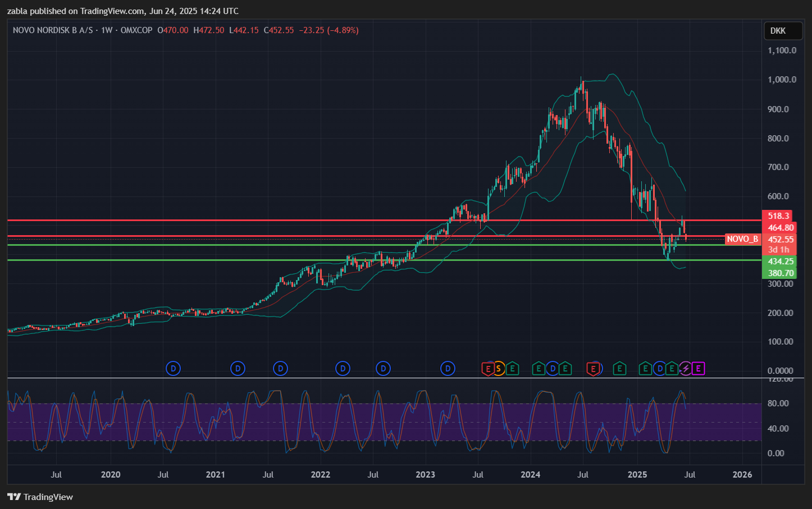Click the high value H472.50
812x509 pixels.
(x=209, y=30)
